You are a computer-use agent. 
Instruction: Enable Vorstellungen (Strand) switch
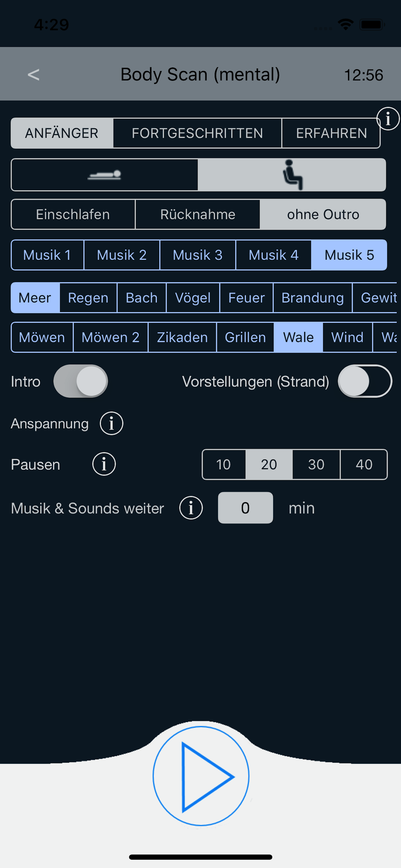[x=365, y=381]
